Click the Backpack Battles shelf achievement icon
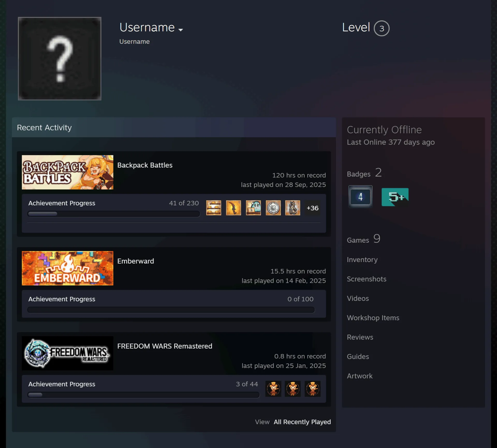 tap(214, 208)
